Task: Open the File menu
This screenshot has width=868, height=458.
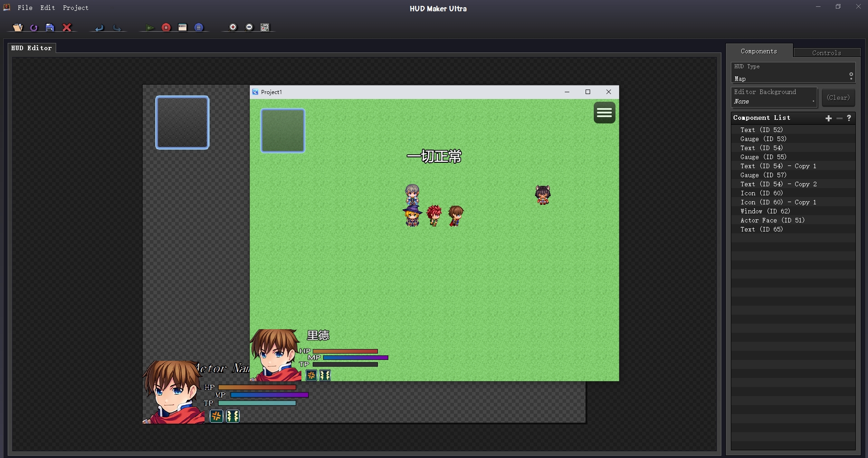Action: click(x=25, y=8)
